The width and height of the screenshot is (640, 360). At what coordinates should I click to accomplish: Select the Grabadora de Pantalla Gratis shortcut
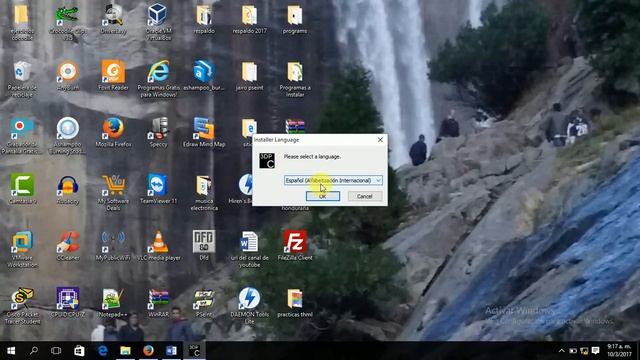22,136
